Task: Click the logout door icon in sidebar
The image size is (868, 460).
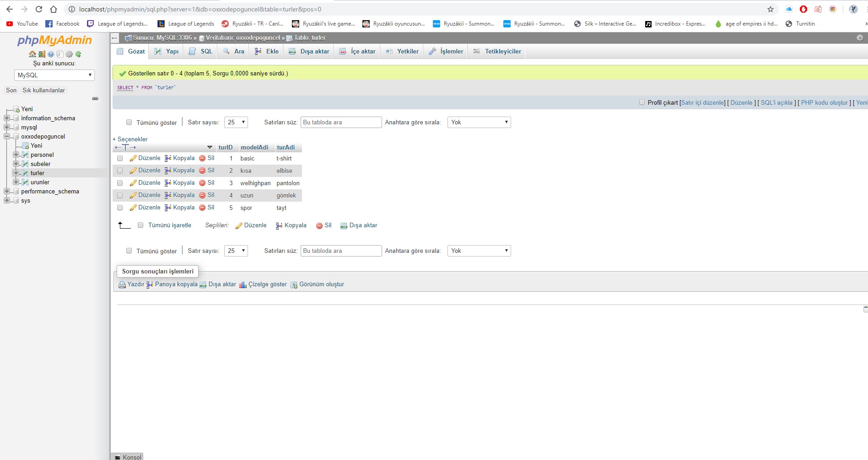Action: (42, 54)
